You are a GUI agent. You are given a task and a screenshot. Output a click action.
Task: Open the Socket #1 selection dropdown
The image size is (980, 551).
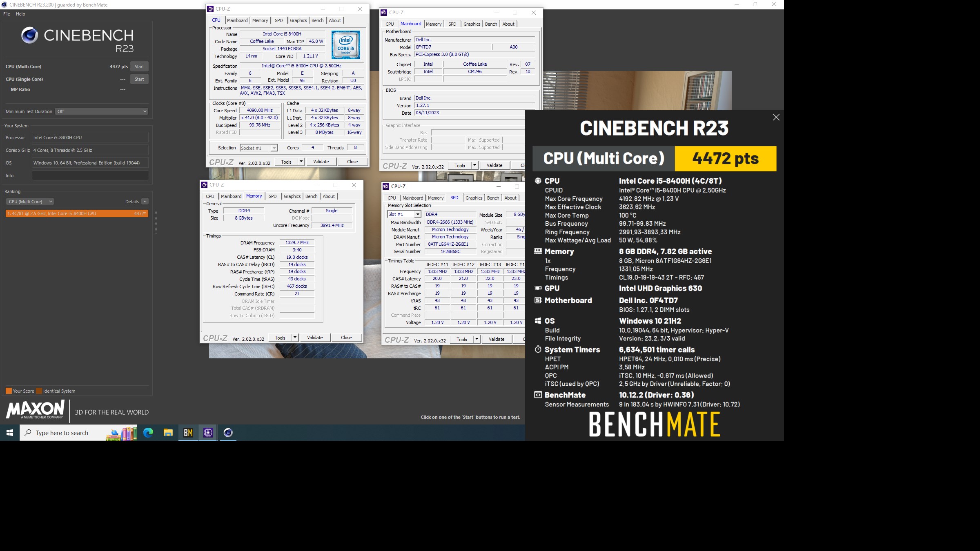point(258,148)
